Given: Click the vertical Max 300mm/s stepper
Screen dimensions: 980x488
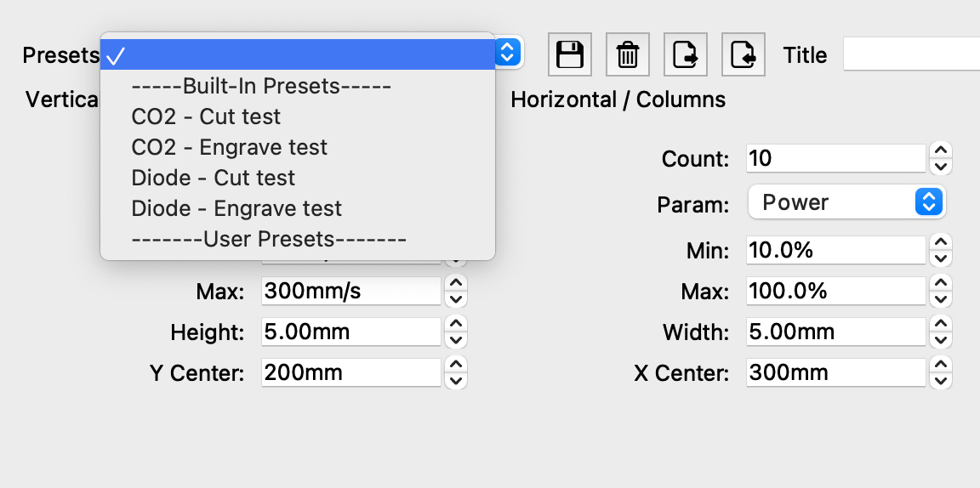Looking at the screenshot, I should [x=456, y=291].
